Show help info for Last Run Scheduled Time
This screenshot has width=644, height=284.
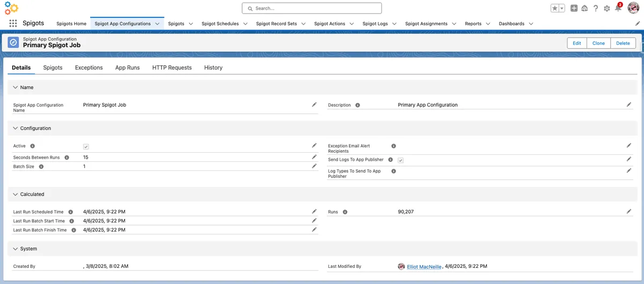[70, 212]
